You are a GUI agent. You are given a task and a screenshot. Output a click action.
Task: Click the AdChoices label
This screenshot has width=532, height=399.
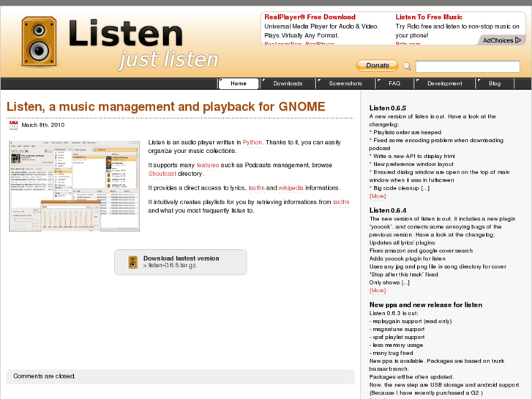click(498, 40)
